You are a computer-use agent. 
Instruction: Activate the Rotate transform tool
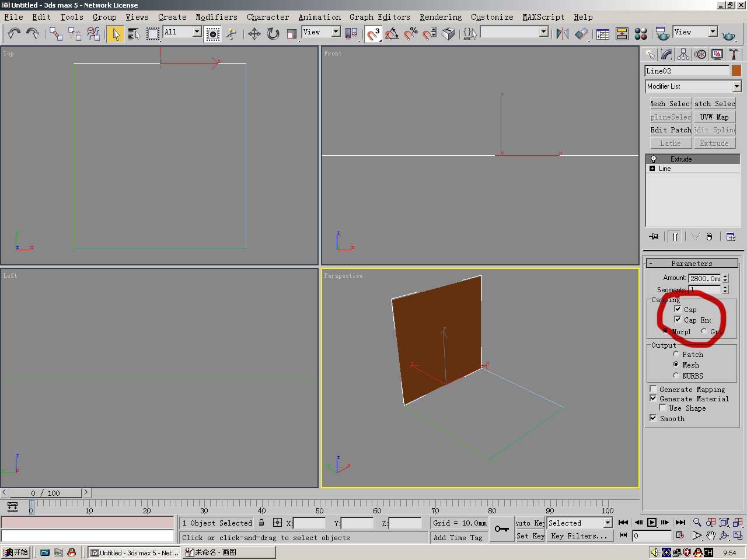[x=273, y=34]
